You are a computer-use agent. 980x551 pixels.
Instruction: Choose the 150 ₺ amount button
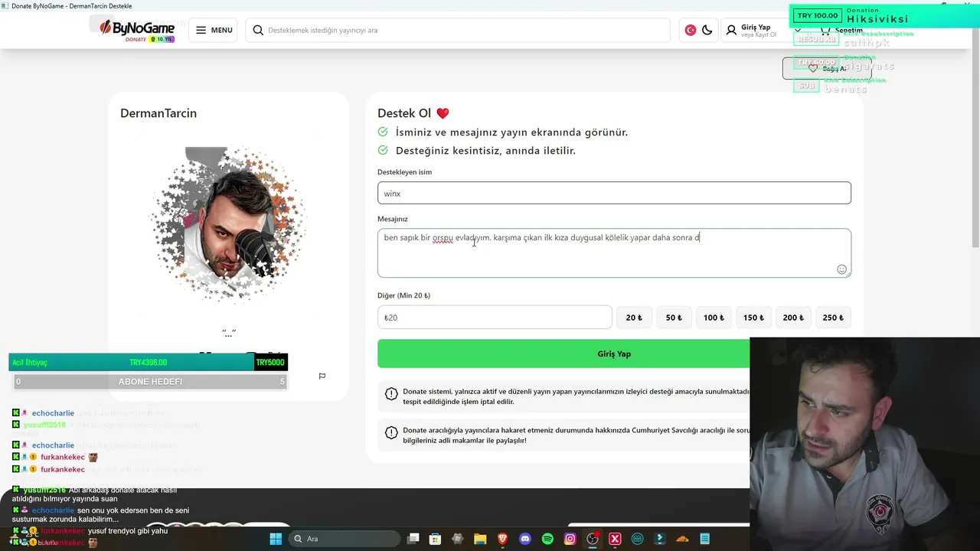click(754, 318)
